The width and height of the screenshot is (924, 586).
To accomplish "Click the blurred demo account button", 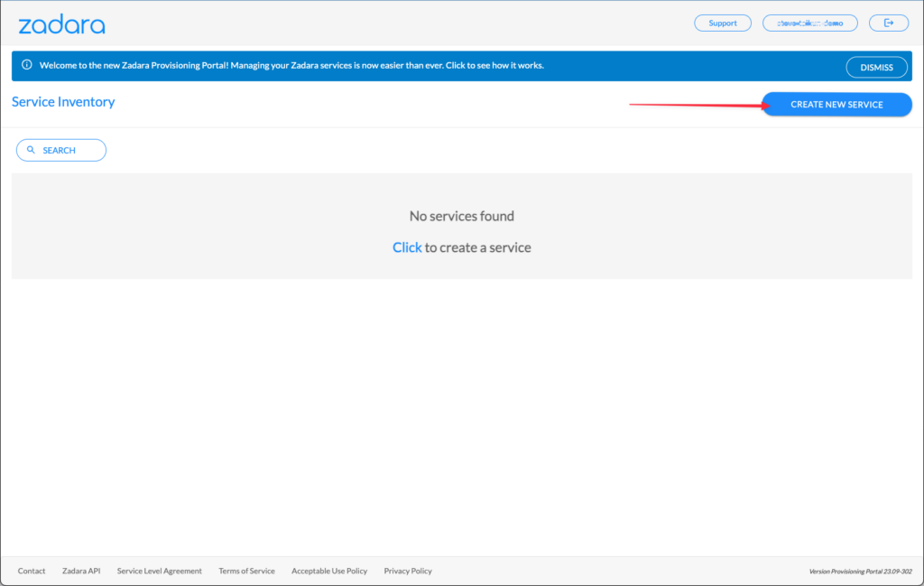I will tap(809, 23).
